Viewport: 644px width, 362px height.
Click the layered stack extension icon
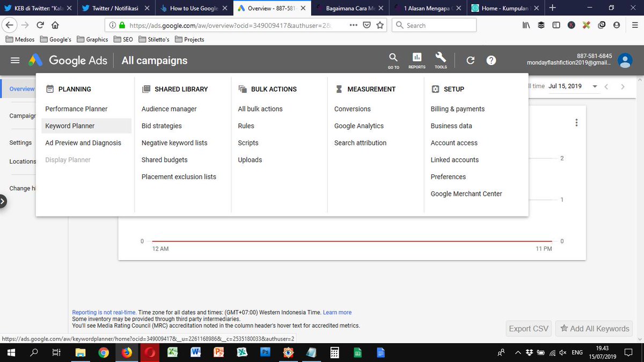[x=541, y=25]
